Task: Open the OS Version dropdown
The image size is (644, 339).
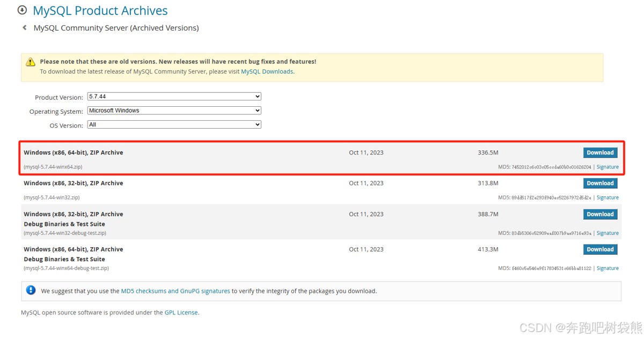Action: (174, 124)
